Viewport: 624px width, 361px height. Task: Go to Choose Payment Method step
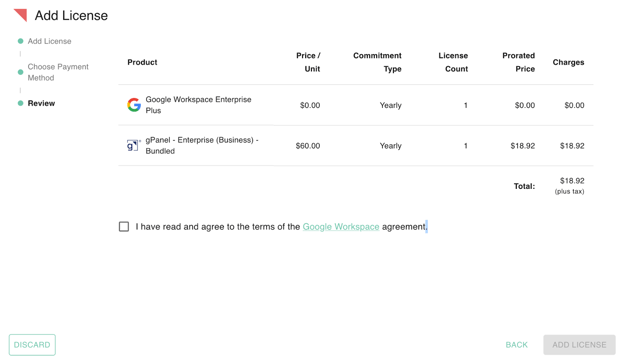(58, 72)
